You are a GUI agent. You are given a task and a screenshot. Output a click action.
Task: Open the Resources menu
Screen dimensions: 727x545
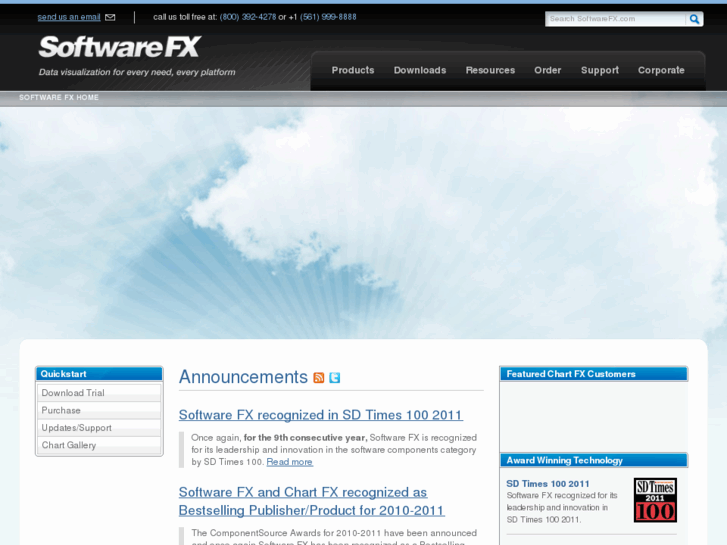(x=490, y=70)
